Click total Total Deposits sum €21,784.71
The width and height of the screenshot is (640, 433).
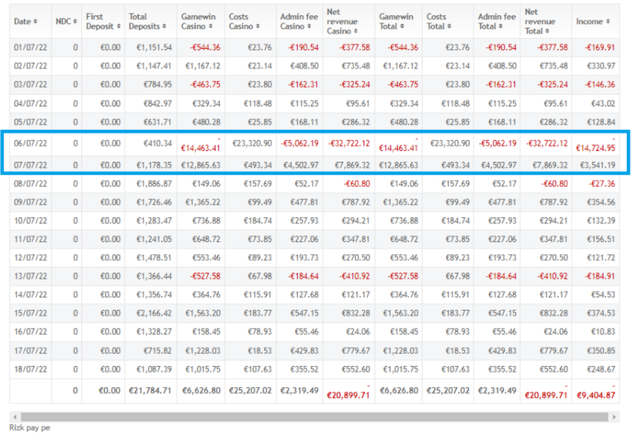point(150,391)
